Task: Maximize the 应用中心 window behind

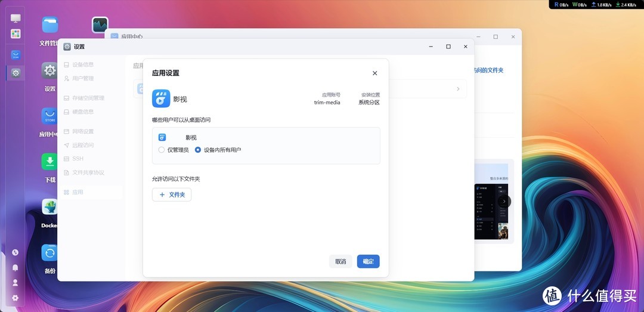Action: pos(496,36)
